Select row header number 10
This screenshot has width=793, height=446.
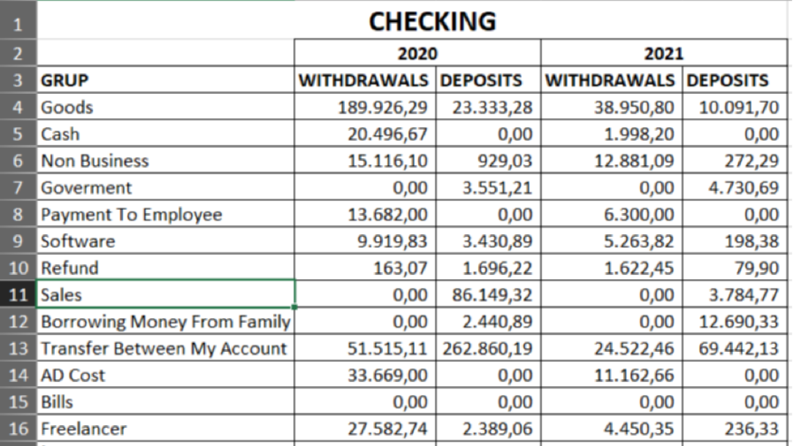pos(18,267)
